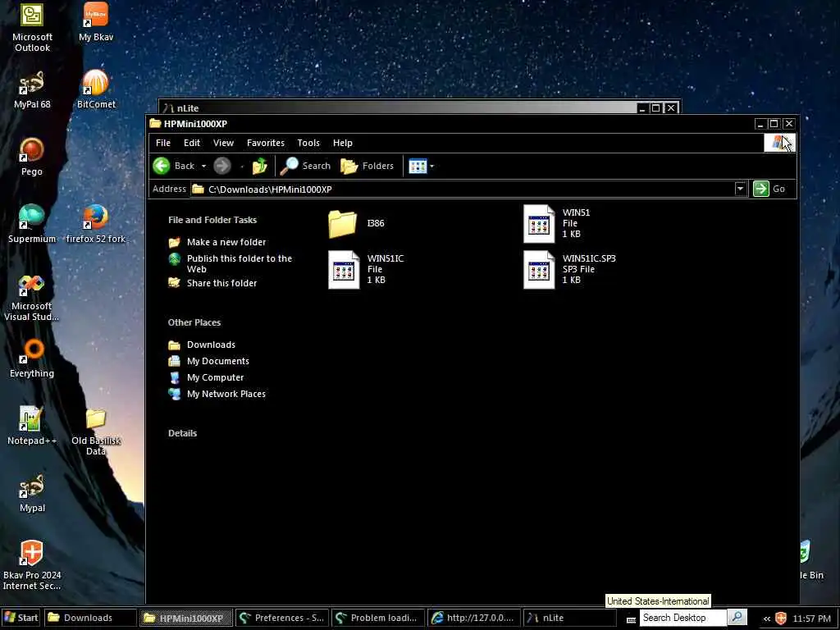
Task: Open the File menu
Action: [163, 143]
